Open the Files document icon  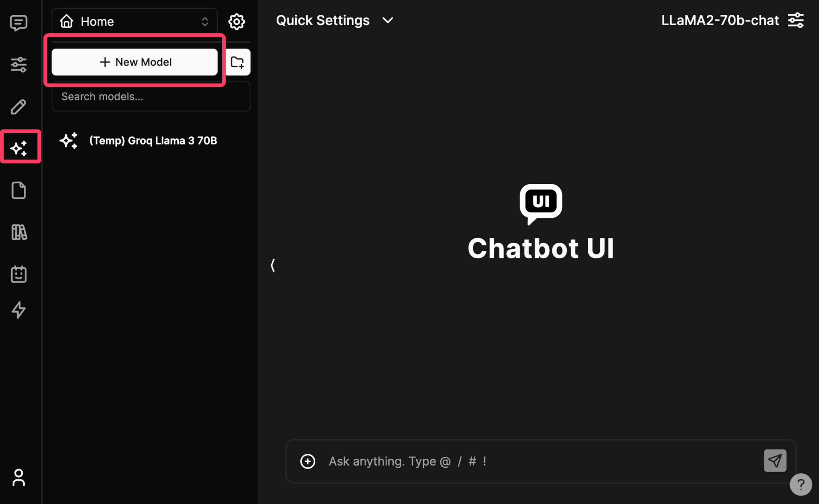[x=18, y=190]
